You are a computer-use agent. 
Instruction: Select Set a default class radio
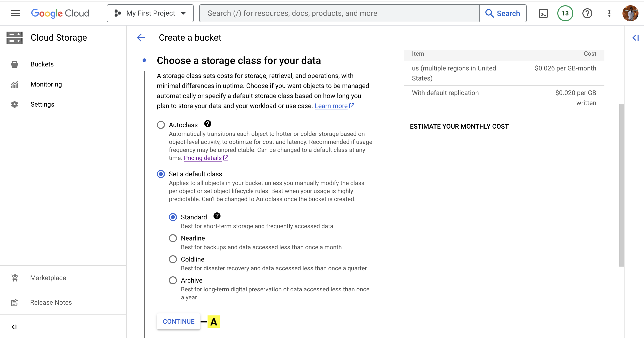tap(161, 174)
